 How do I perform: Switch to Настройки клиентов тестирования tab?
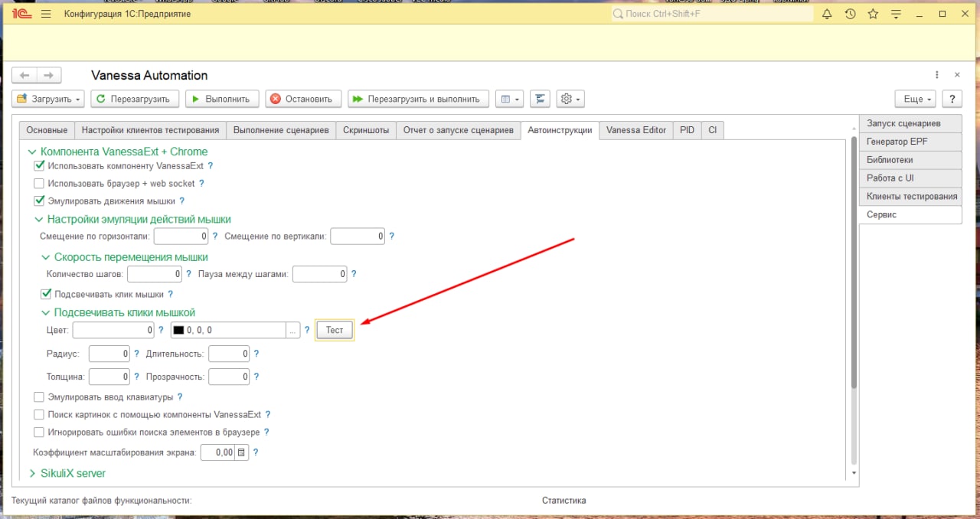[151, 130]
